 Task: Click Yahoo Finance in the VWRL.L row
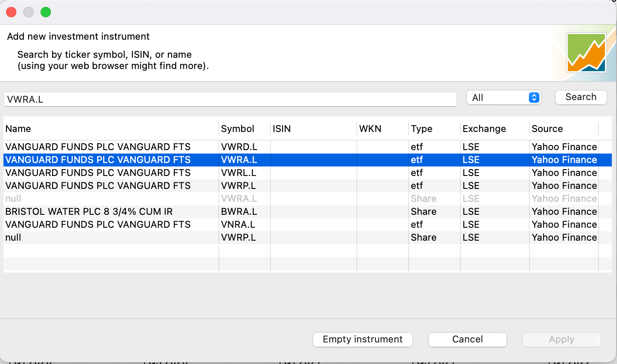[x=564, y=173]
